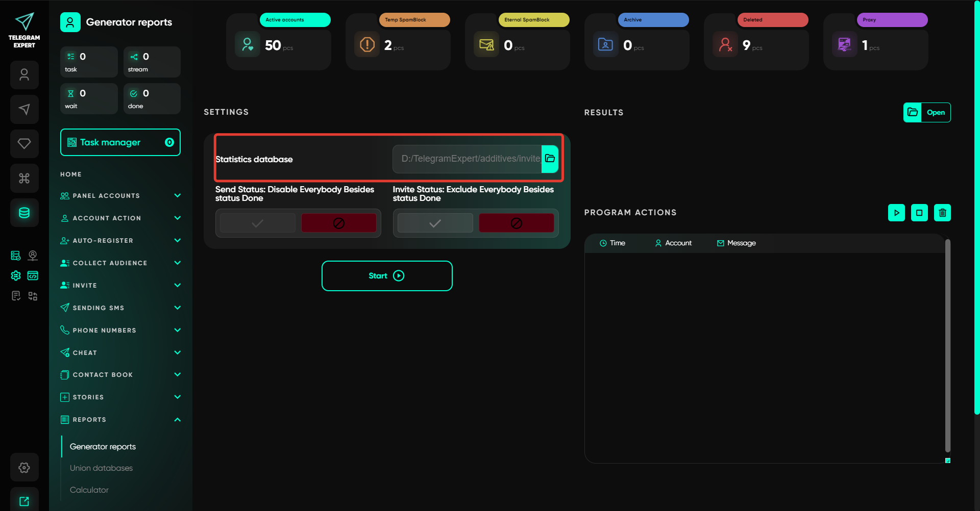Disable Send Status with red block button
Image resolution: width=980 pixels, height=511 pixels.
click(x=338, y=223)
